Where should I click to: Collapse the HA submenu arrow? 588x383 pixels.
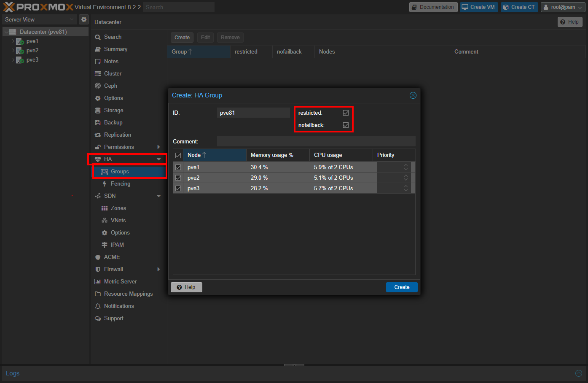coord(159,159)
